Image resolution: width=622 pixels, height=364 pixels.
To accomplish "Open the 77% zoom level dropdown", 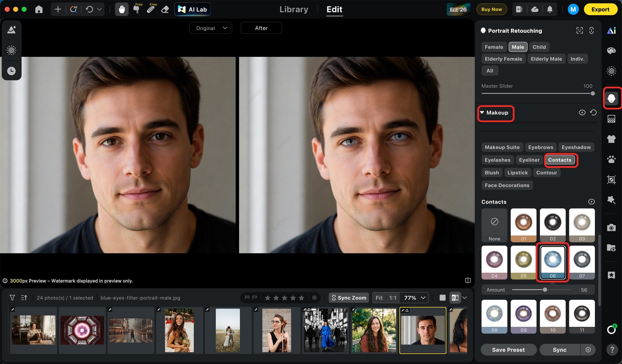I will (x=415, y=298).
